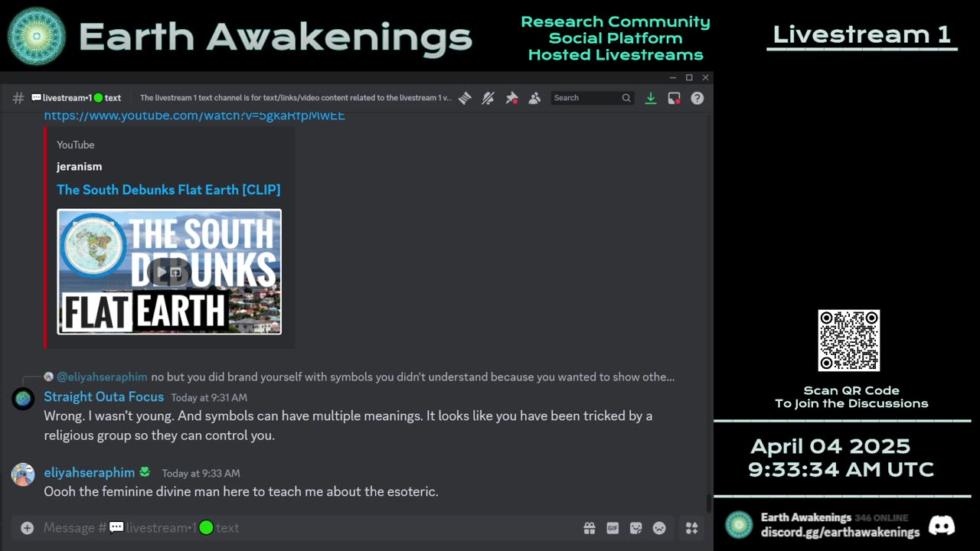
Task: Click the small reply avatar beside @eliyahseraphim
Action: (x=49, y=377)
